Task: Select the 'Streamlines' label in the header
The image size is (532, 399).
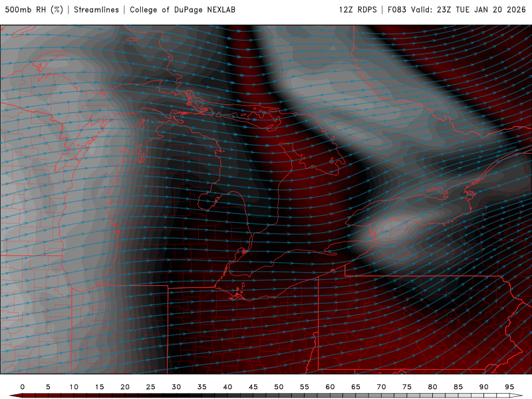Action: point(96,9)
